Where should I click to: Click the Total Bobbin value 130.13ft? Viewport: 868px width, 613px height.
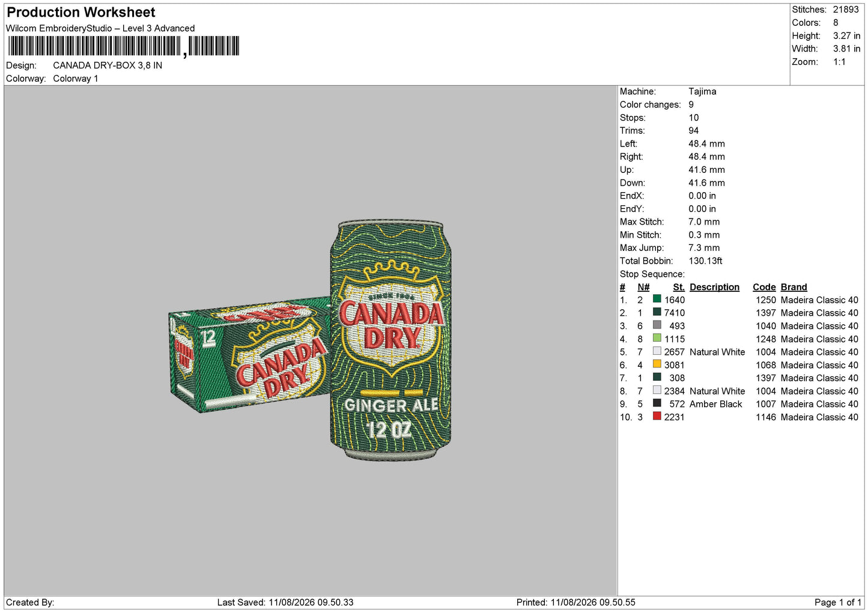[705, 261]
